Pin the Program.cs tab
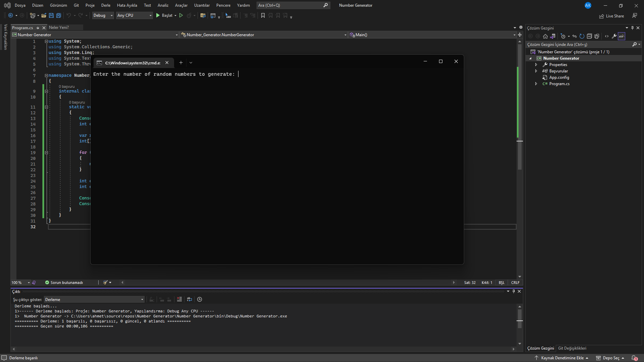This screenshot has height=362, width=644. tap(38, 28)
